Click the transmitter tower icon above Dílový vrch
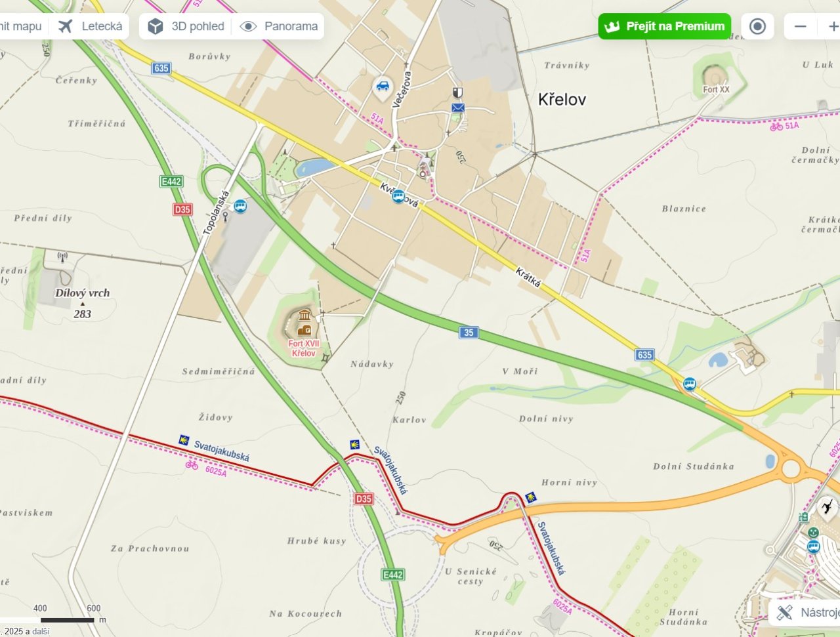This screenshot has width=840, height=637. tap(62, 257)
